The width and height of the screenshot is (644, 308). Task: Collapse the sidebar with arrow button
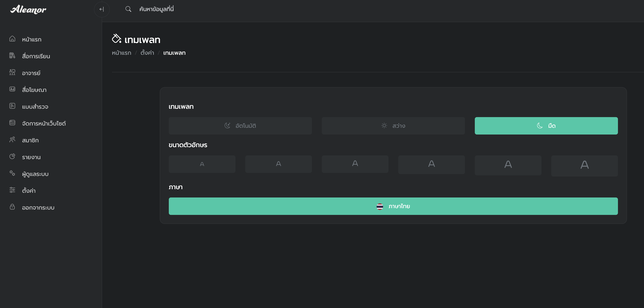102,9
